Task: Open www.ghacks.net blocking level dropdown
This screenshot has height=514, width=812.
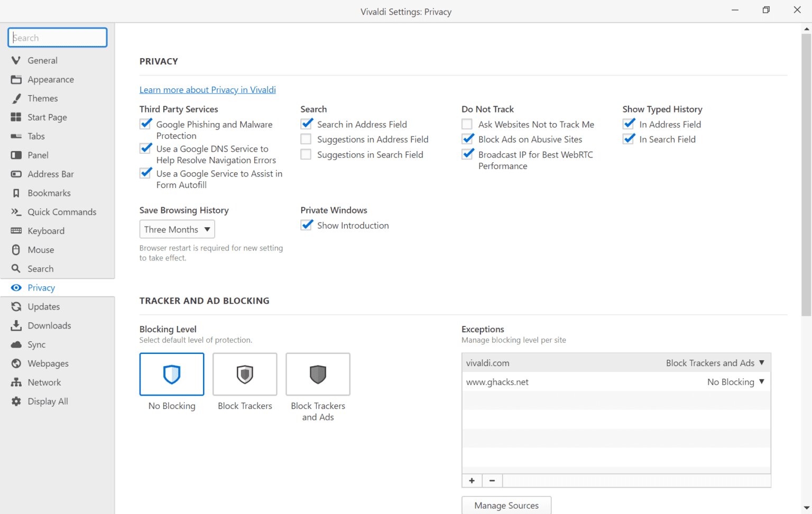Action: (736, 382)
